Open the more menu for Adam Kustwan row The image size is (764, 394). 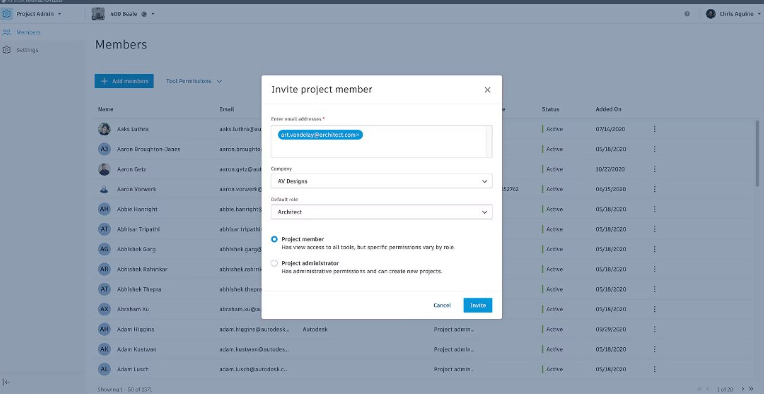654,349
